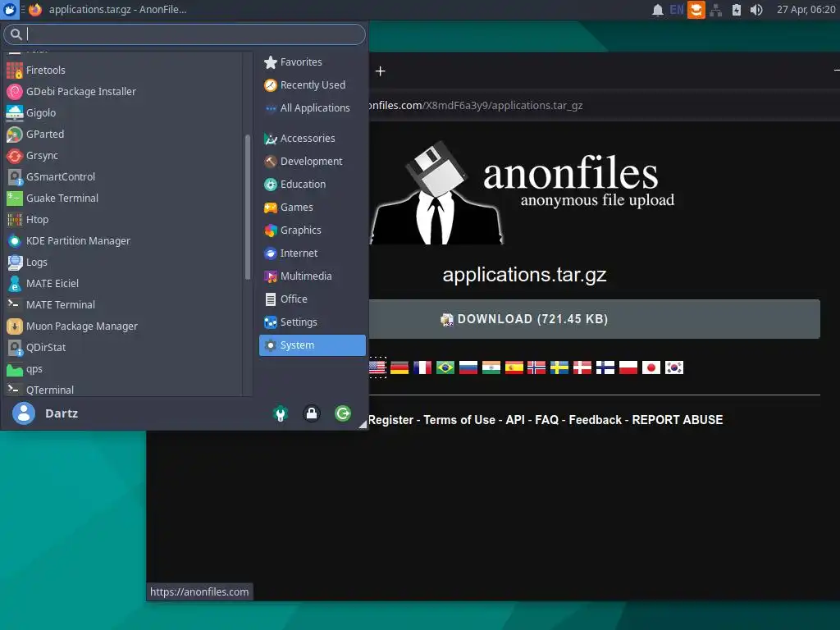Switch language using the South Korean flag
840x630 pixels.
tap(674, 367)
